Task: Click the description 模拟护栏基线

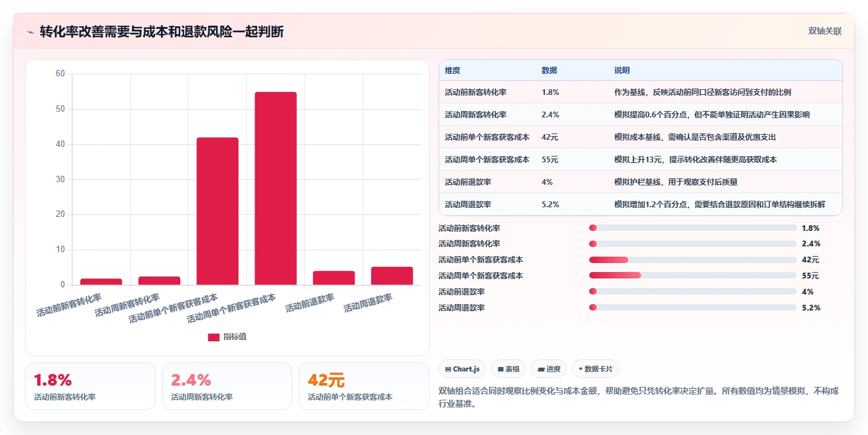Action: click(x=676, y=182)
